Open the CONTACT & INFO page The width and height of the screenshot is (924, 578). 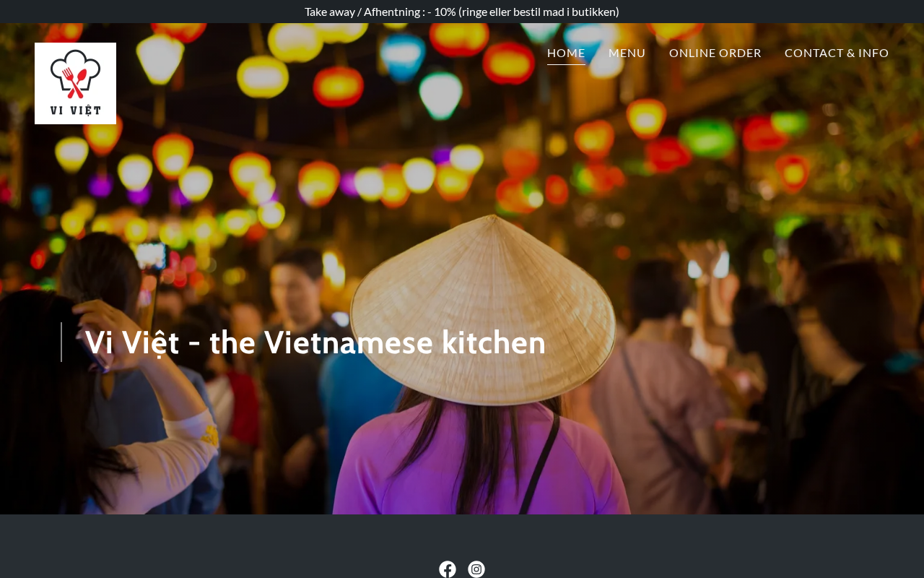coord(837,53)
